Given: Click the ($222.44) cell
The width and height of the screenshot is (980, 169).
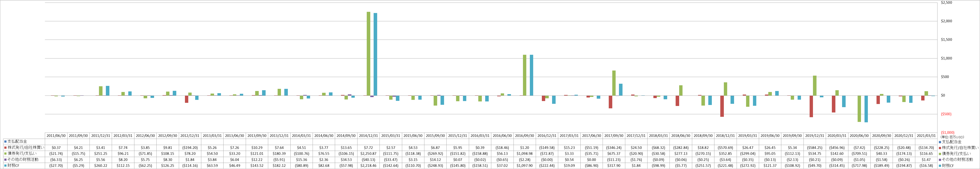Looking at the screenshot, I should point(547,166).
